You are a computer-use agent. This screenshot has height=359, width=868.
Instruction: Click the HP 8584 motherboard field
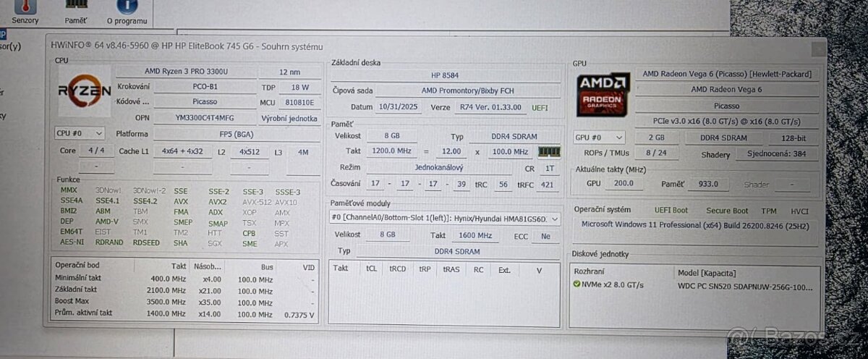coord(445,75)
